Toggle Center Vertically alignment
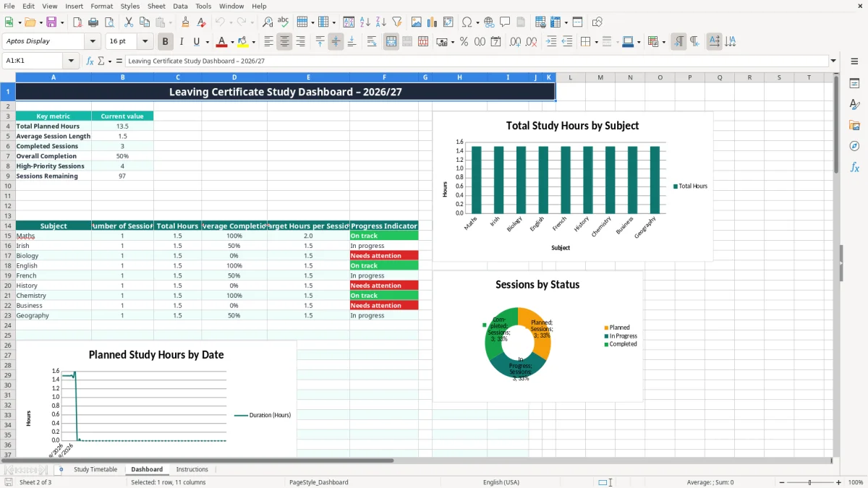868x488 pixels. point(336,42)
